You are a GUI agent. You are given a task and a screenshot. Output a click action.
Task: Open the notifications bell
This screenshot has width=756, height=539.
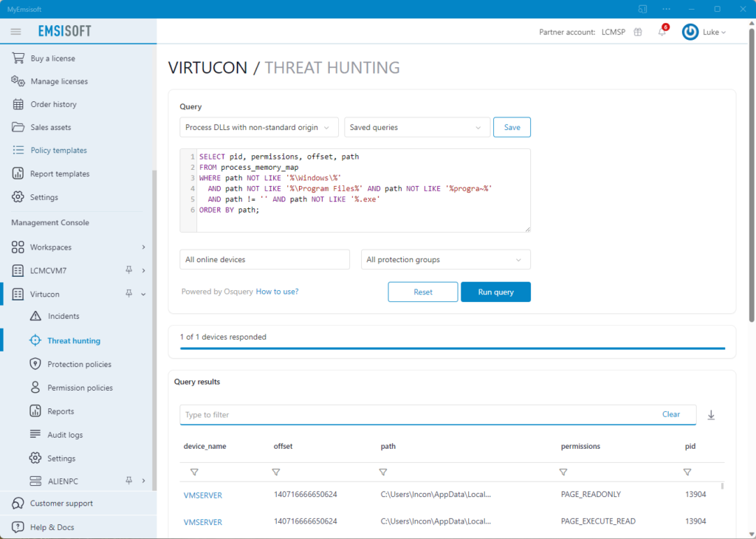[661, 32]
